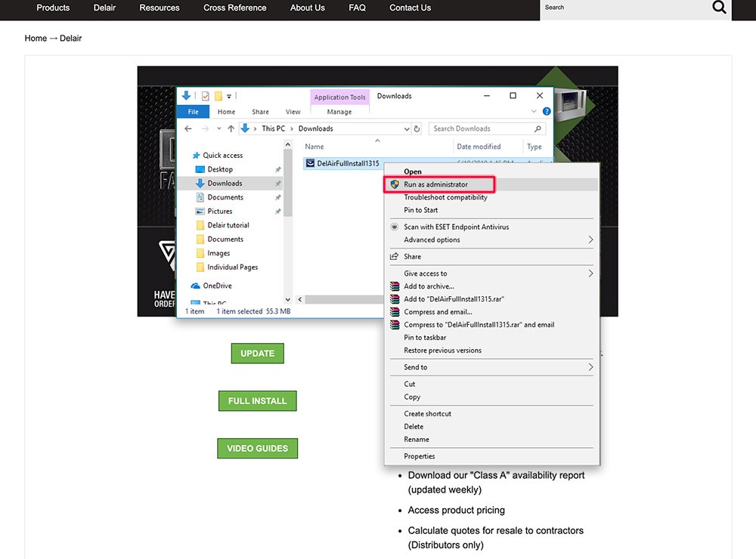
Task: Click the FULL INSTALL button
Action: coord(258,401)
